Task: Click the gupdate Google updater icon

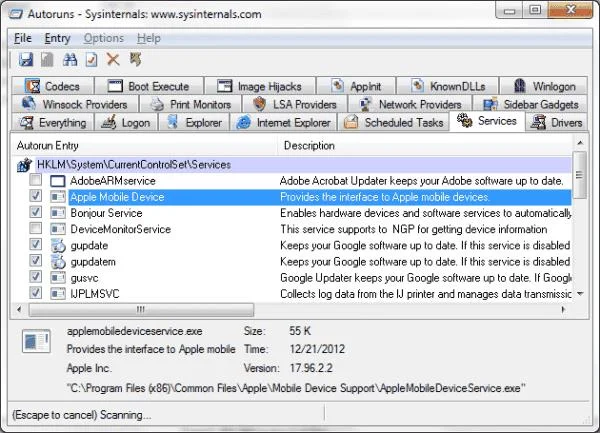Action: pyautogui.click(x=58, y=245)
